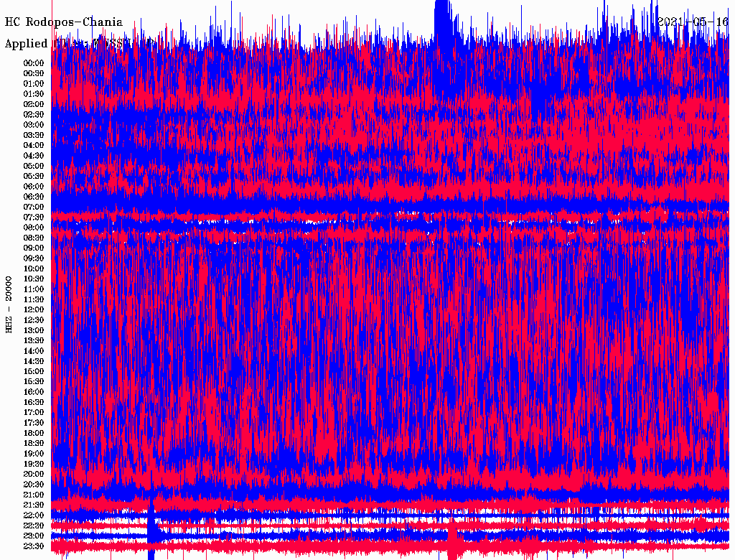This screenshot has width=735, height=560.
Task: Select the 04:30 time label
Action: point(34,156)
